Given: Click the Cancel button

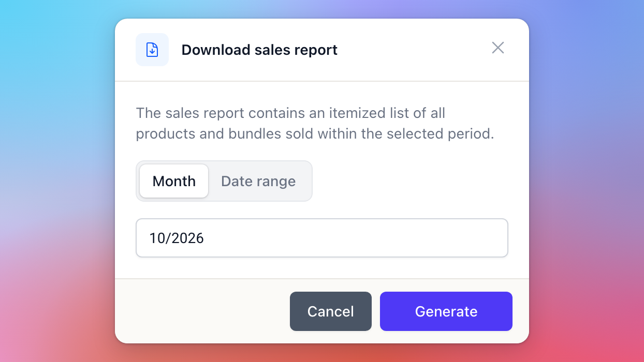Looking at the screenshot, I should point(331,311).
